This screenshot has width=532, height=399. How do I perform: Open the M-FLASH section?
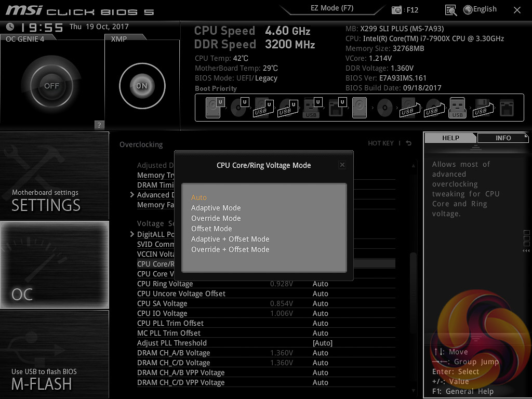coord(54,354)
